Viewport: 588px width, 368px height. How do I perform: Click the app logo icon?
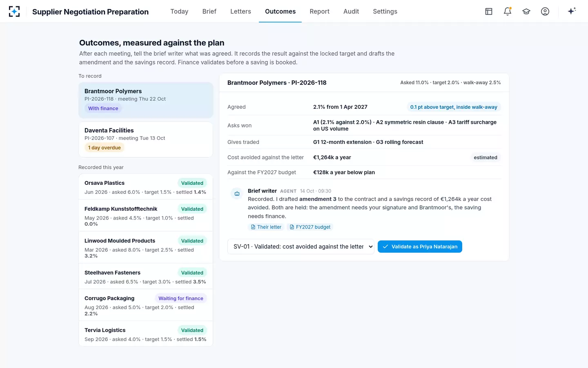coord(14,11)
